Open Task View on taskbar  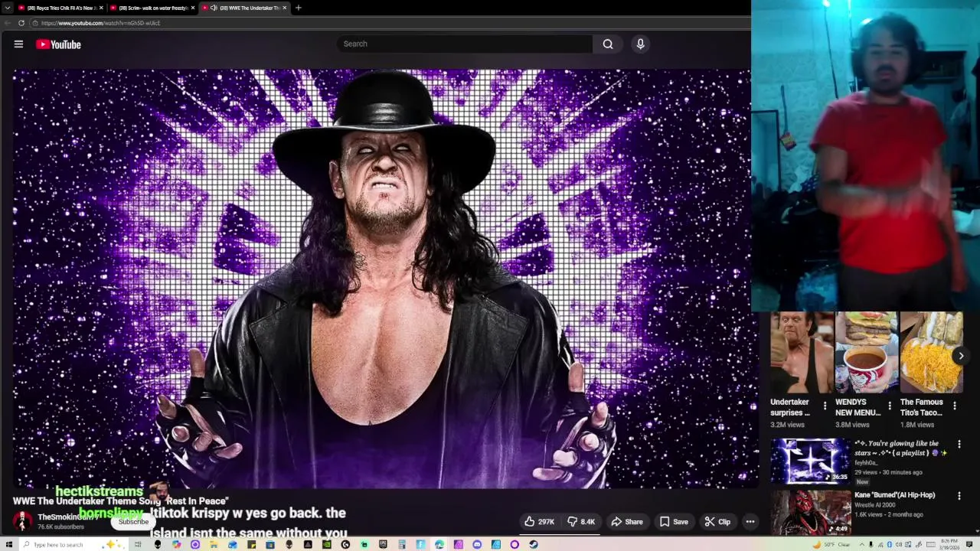click(x=138, y=544)
